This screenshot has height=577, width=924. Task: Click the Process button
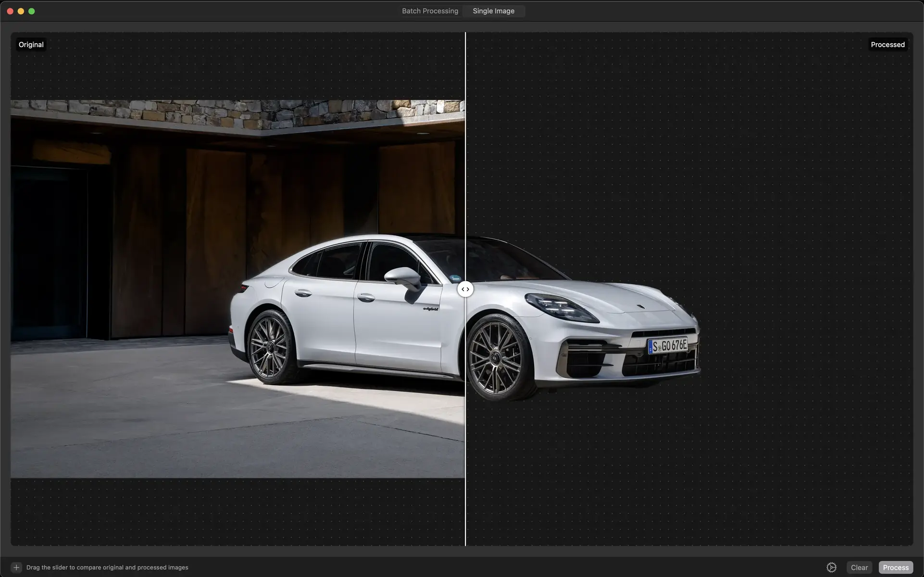896,567
